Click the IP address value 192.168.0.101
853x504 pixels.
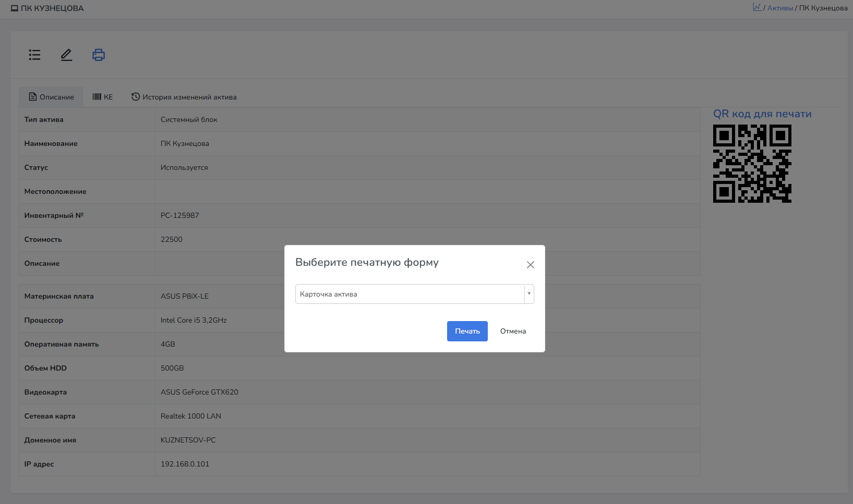[x=185, y=464]
